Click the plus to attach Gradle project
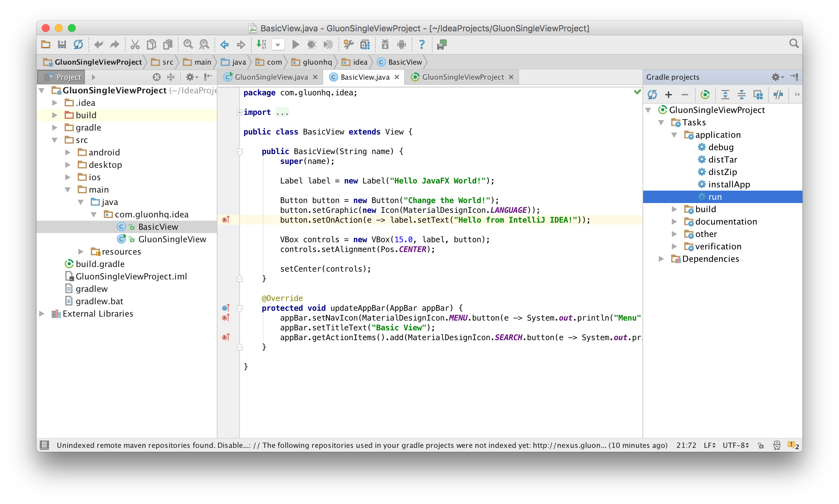This screenshot has height=504, width=839. click(669, 94)
